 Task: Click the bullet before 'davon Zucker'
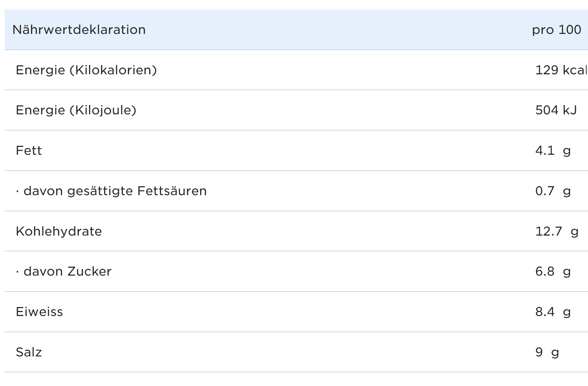[17, 272]
